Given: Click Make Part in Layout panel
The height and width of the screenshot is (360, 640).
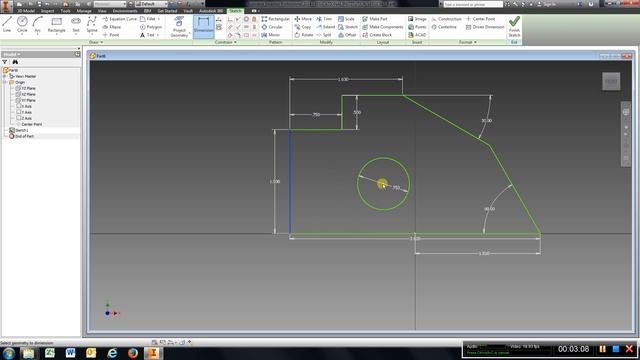Looking at the screenshot, I should (x=375, y=19).
